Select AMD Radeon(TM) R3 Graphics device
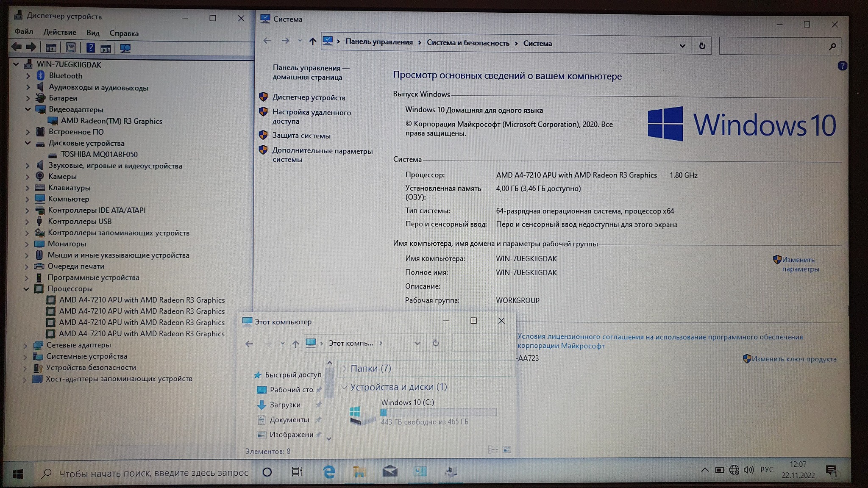Image resolution: width=868 pixels, height=488 pixels. click(111, 121)
